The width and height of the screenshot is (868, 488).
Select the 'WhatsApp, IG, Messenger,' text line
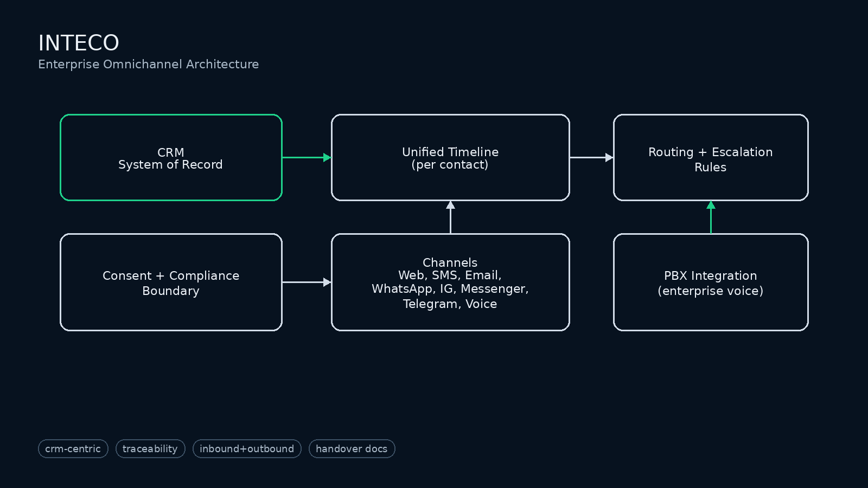[x=450, y=289]
